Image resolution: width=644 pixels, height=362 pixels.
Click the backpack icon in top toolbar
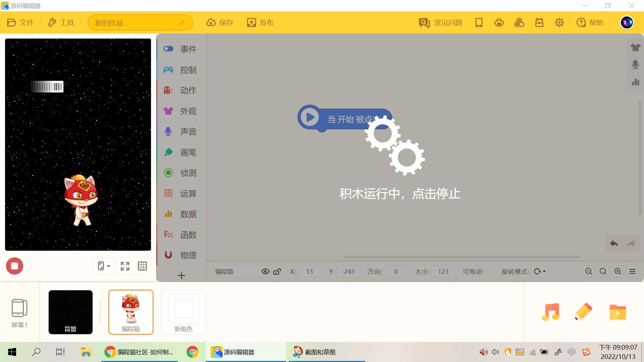click(539, 22)
